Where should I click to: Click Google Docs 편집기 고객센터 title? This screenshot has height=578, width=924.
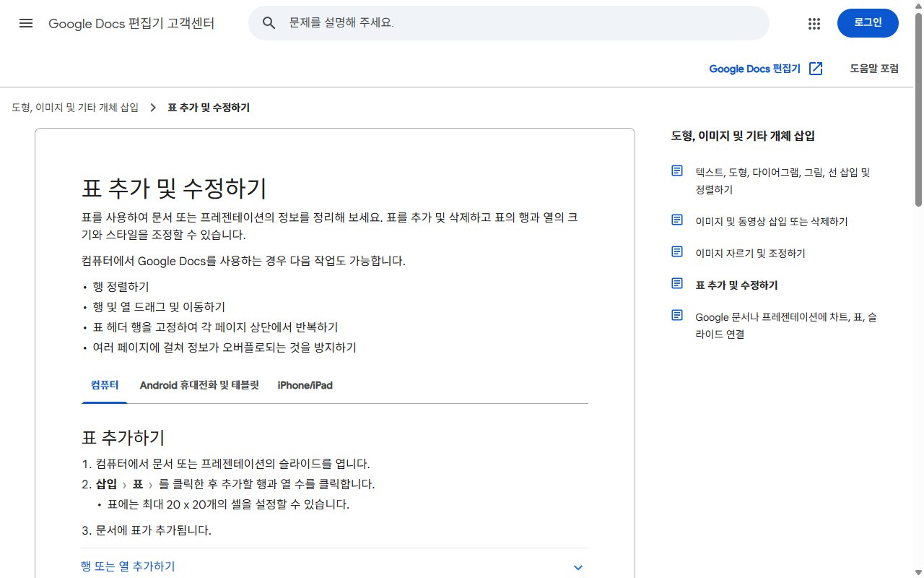coord(131,23)
